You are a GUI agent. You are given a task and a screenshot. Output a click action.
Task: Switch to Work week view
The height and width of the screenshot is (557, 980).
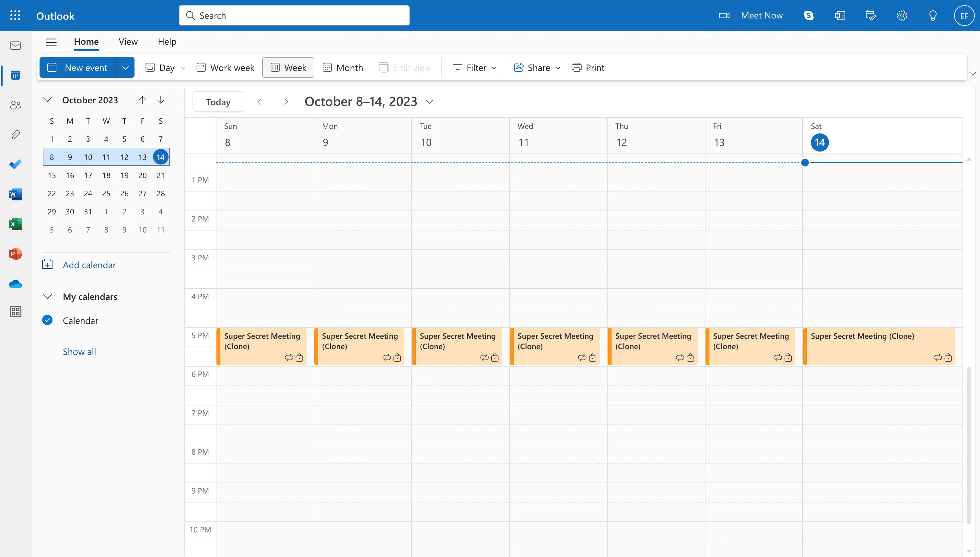(x=225, y=67)
